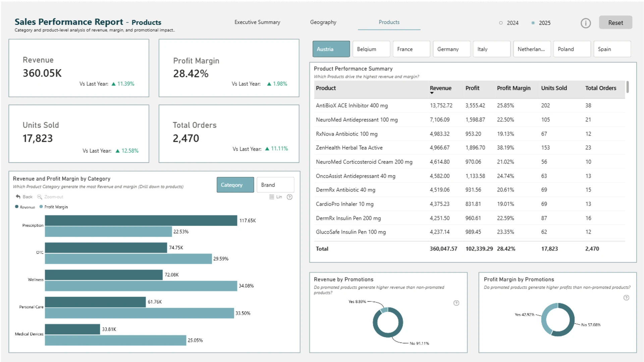Click the Back arrow icon in category chart
Viewport: 644px width, 362px height.
pos(18,197)
